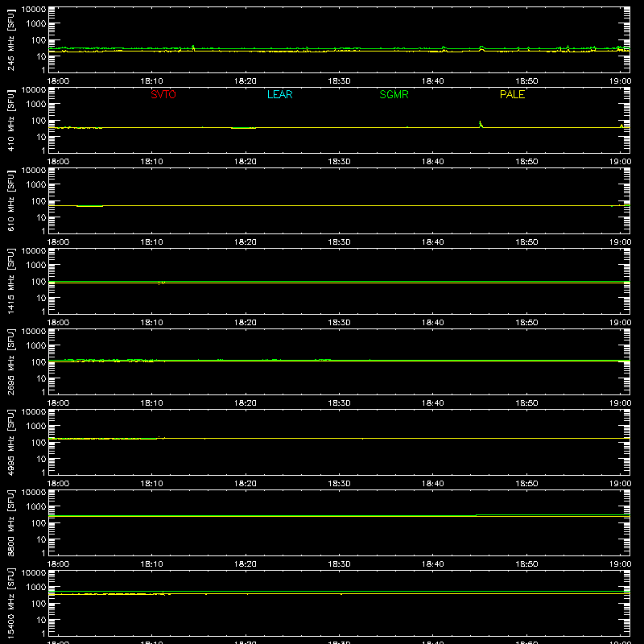Click the green SGMR station label

click(394, 94)
